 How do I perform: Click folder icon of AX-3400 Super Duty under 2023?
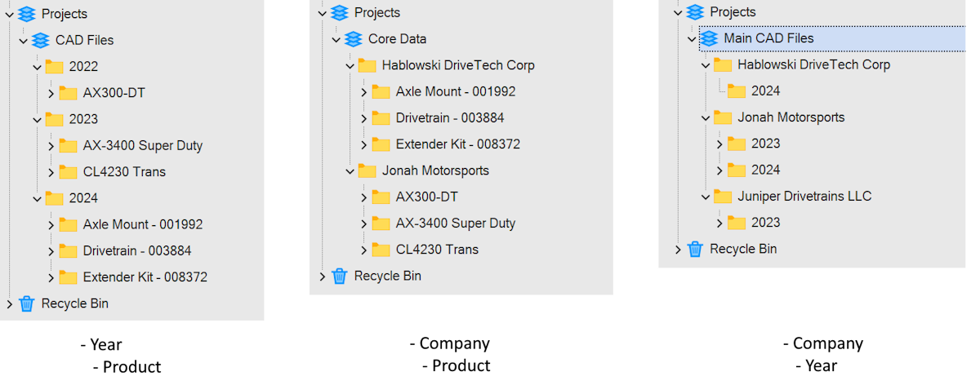(x=68, y=146)
